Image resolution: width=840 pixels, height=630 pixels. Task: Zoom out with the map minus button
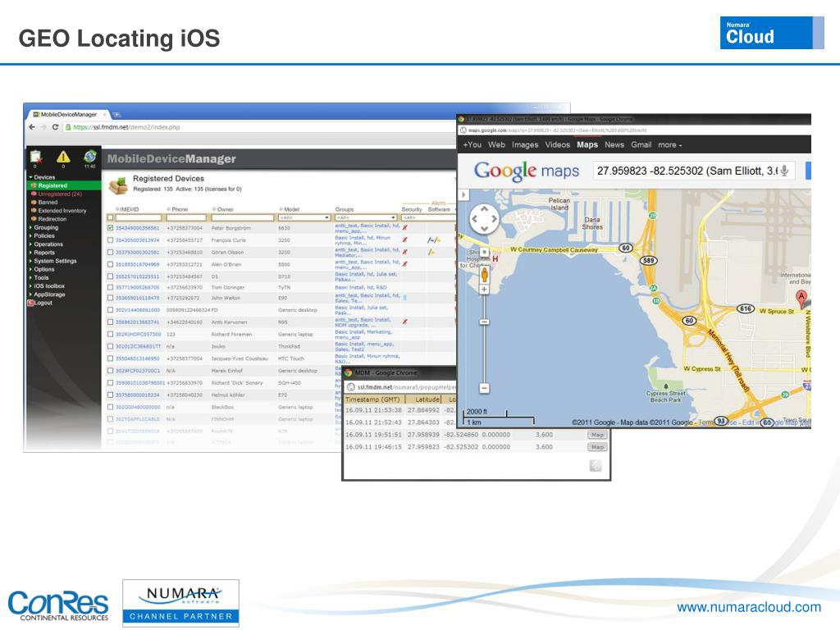(x=484, y=388)
